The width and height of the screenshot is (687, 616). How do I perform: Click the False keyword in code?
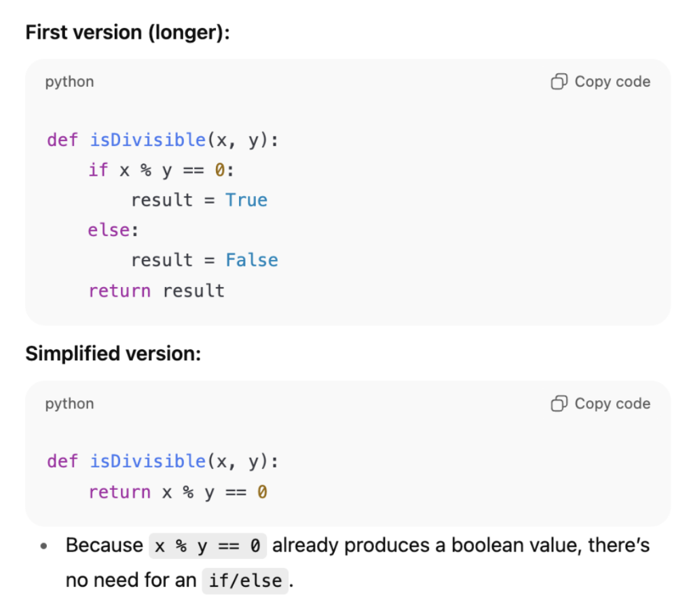click(x=251, y=260)
